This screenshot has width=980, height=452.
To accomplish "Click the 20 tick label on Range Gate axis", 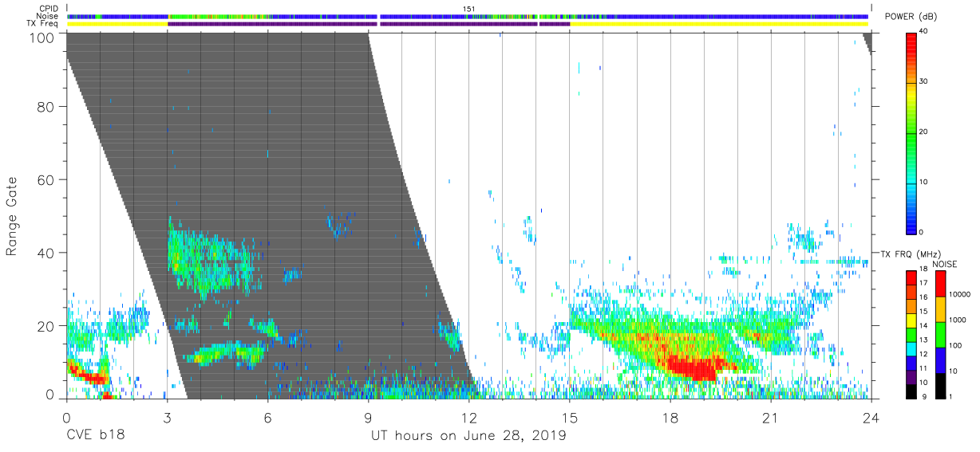I will coord(45,326).
